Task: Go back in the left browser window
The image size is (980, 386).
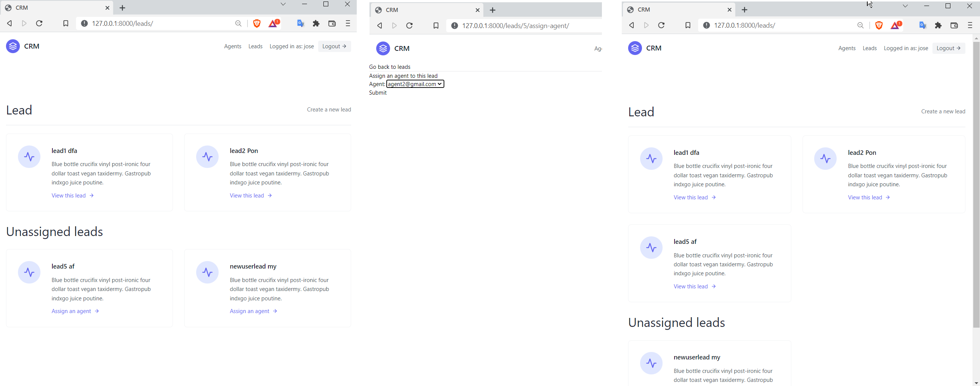Action: (x=9, y=24)
